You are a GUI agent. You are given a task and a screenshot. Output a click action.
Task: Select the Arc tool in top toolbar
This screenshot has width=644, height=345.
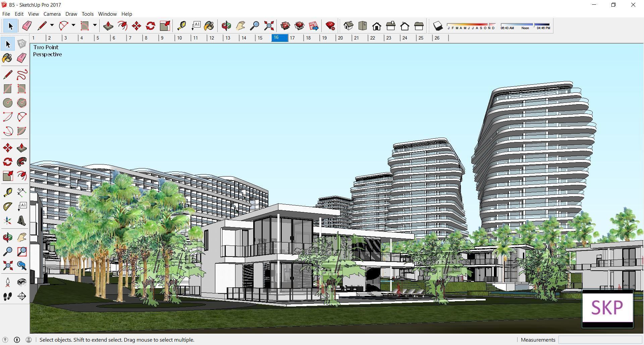pyautogui.click(x=63, y=26)
